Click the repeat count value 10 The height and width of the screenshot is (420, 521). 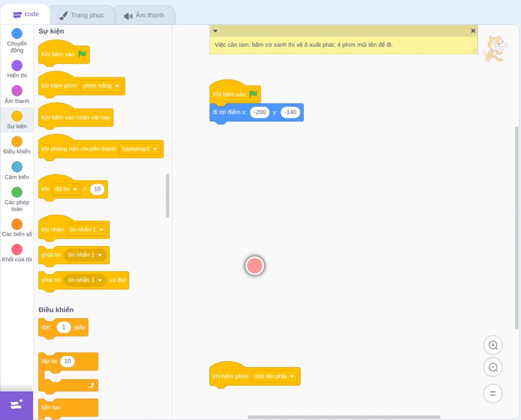pos(67,361)
